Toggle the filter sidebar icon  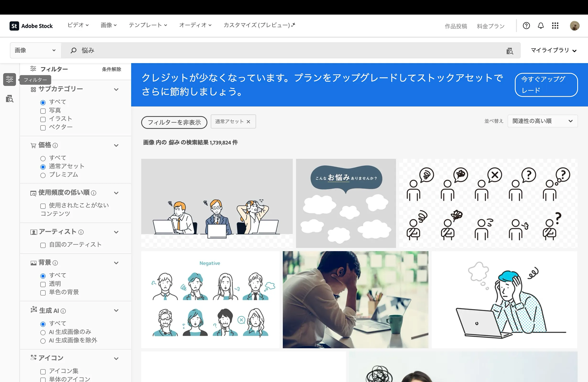(x=10, y=80)
